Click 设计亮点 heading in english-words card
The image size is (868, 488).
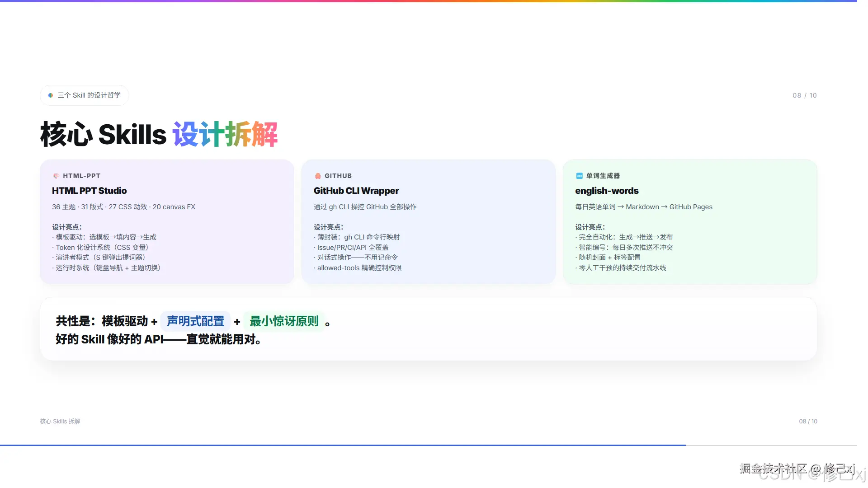[590, 227]
